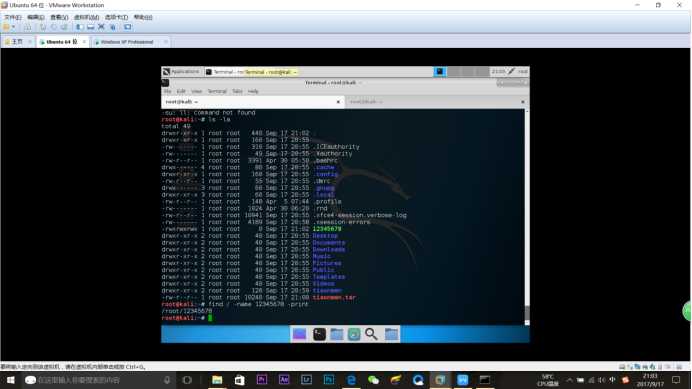This screenshot has height=389, width=692.
Task: Open the Tabs menu in terminal
Action: 237,91
